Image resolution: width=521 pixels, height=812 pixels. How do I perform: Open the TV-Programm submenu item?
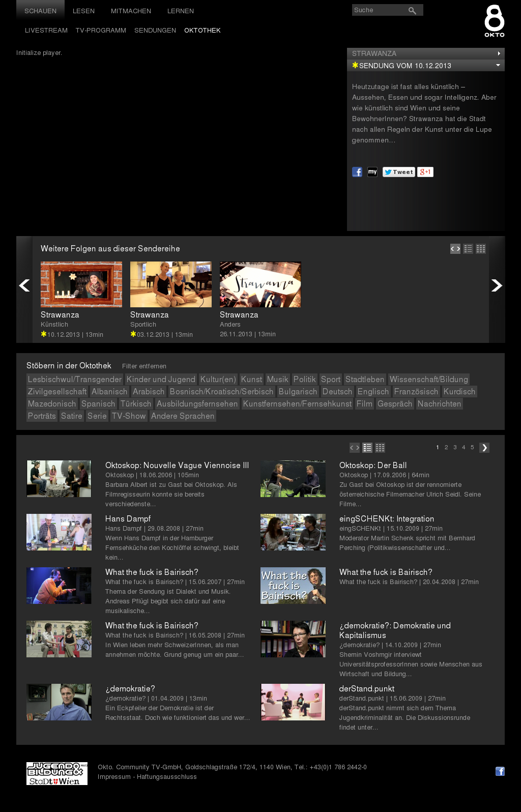pos(101,31)
